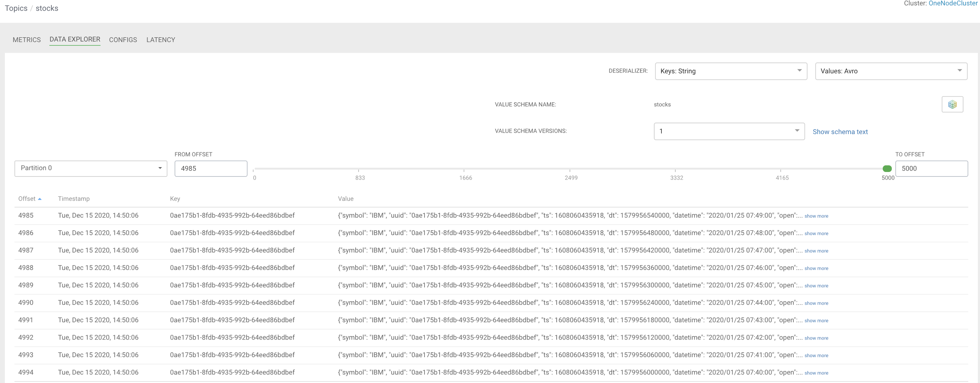Go to the LATENCY tab

click(x=160, y=40)
